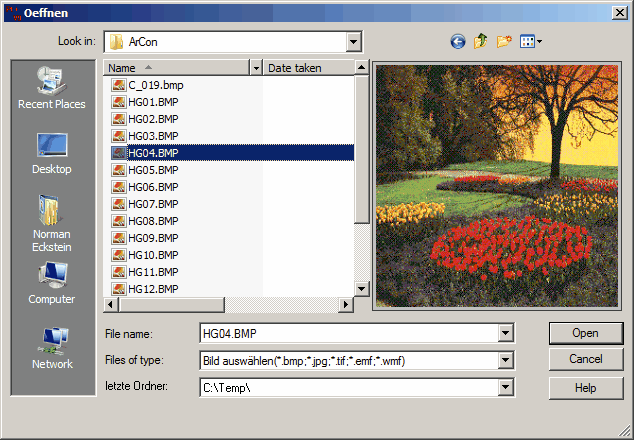The width and height of the screenshot is (634, 440).
Task: Open Network in sidebar
Action: (53, 348)
